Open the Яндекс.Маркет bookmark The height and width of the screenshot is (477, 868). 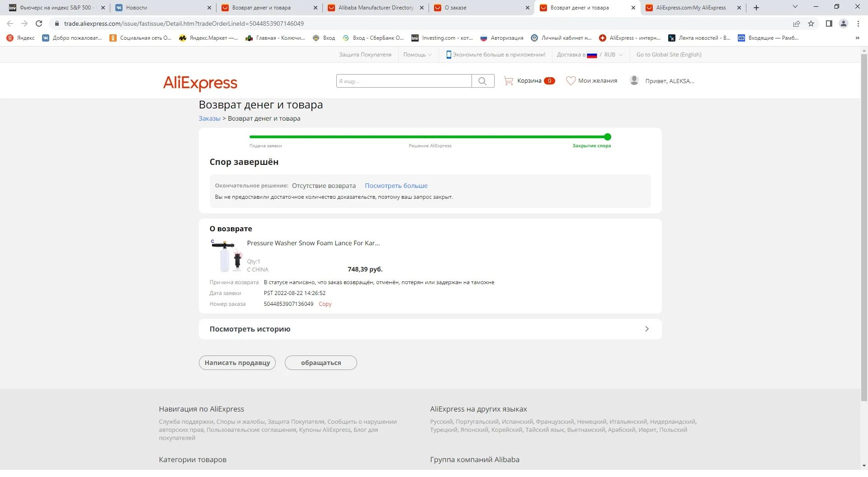[x=208, y=38]
